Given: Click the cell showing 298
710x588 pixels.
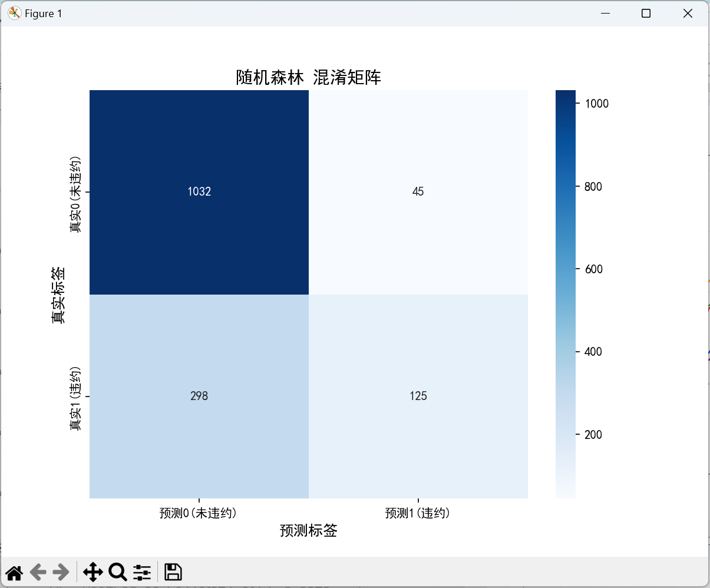Looking at the screenshot, I should click(199, 396).
